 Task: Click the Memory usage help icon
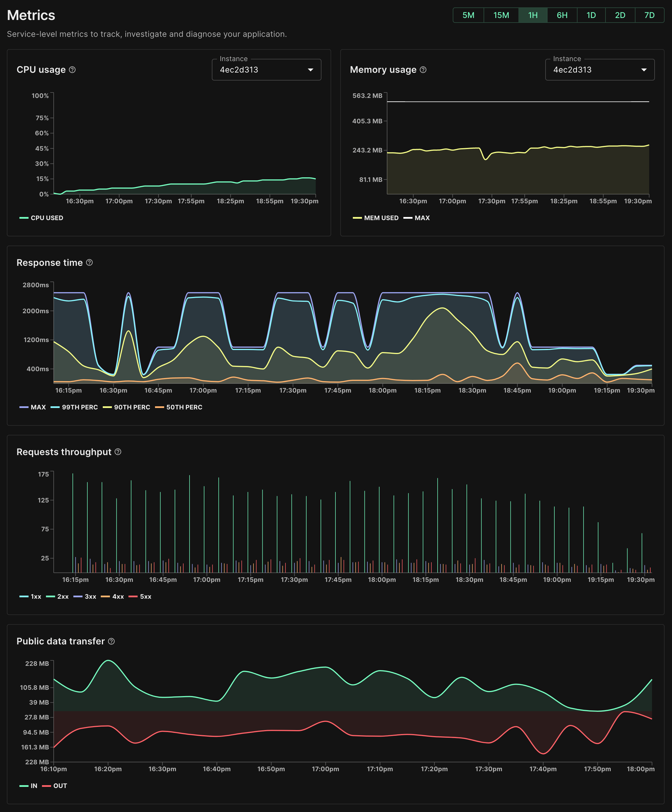[423, 70]
